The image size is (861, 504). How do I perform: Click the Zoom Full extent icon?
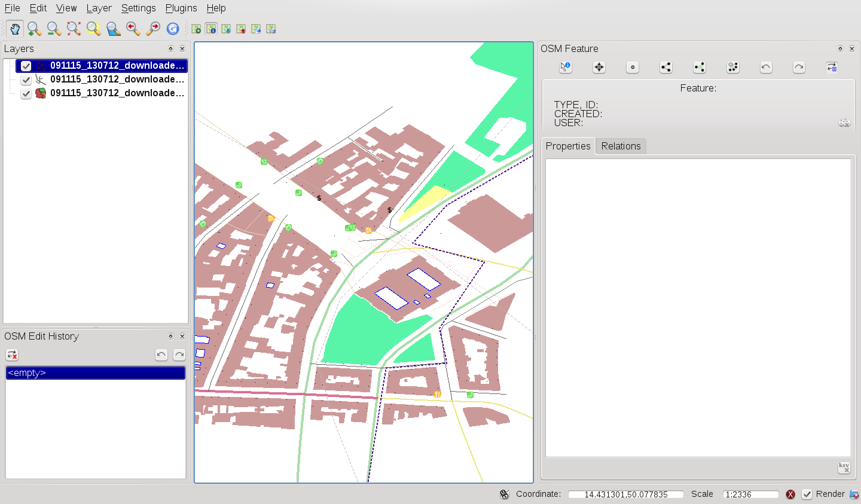(x=74, y=29)
